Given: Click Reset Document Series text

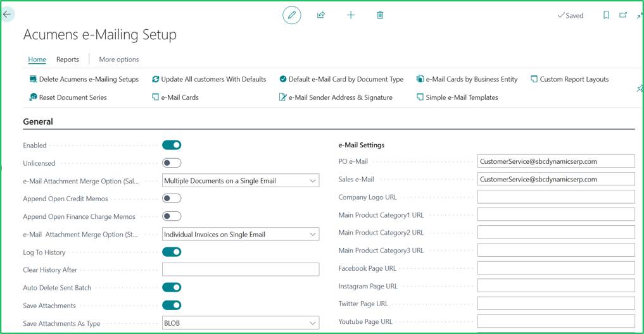Looking at the screenshot, I should click(x=73, y=97).
